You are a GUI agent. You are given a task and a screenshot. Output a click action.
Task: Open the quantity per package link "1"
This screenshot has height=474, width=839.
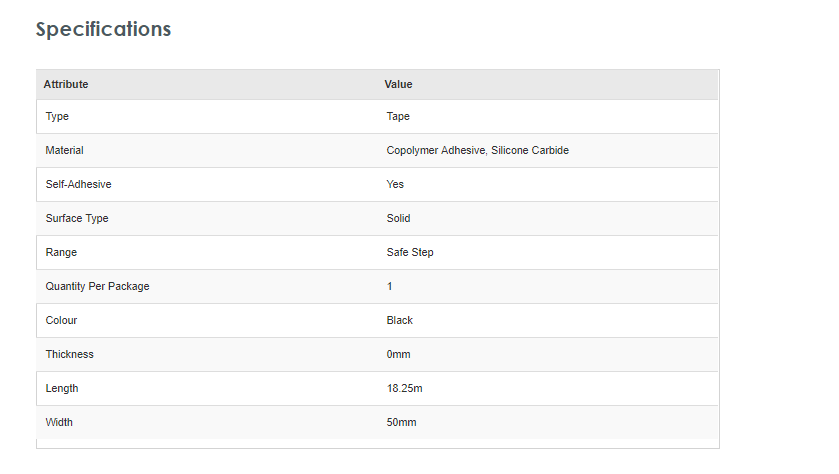[390, 286]
